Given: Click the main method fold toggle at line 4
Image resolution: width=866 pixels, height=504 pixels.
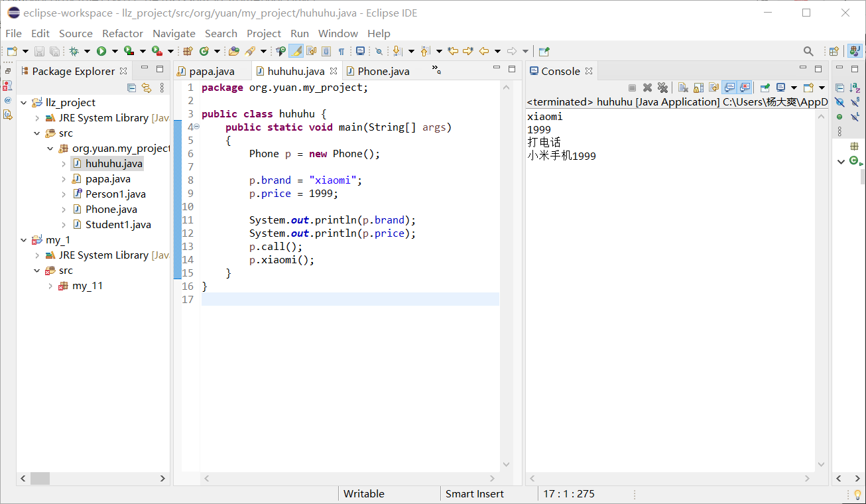Looking at the screenshot, I should [196, 127].
